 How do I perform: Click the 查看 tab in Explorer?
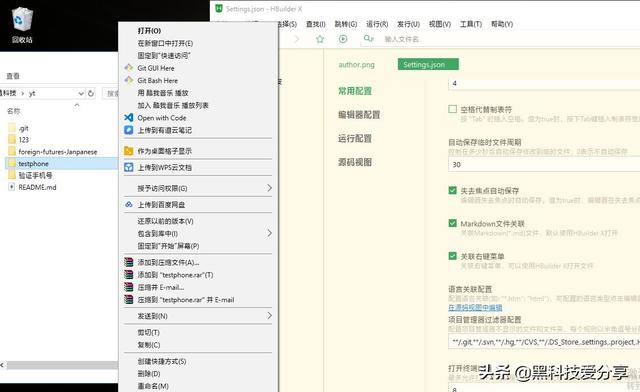point(13,76)
